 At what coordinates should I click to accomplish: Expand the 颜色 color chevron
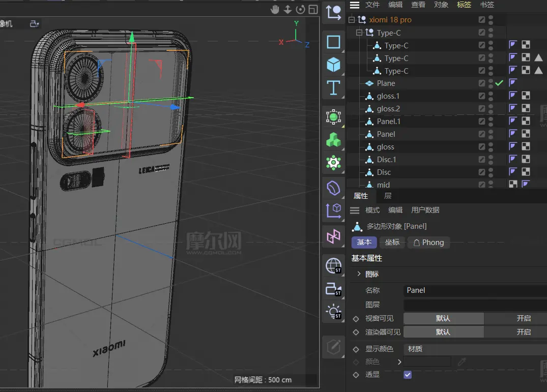point(399,362)
